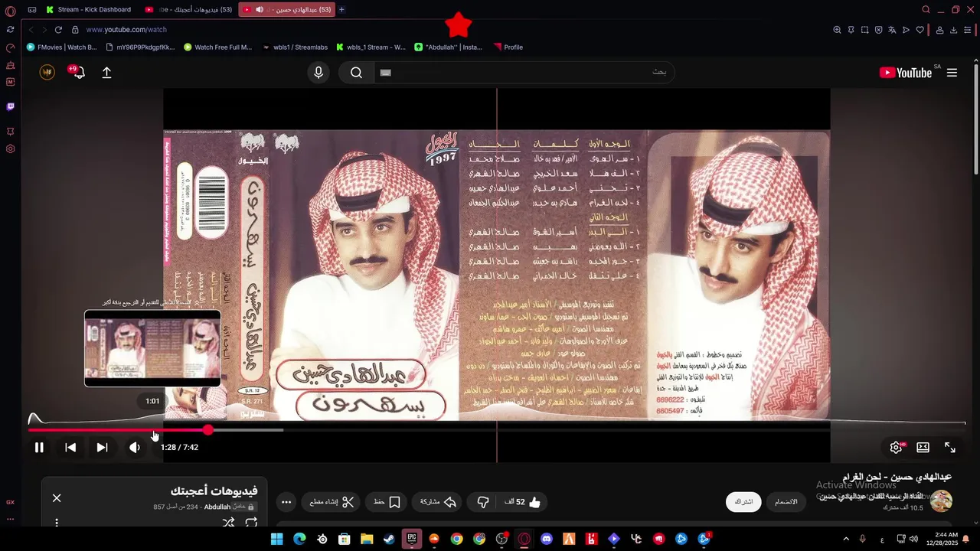Click video title عبدالهادي حسين - لحن الغرام
980x551 pixels.
tap(897, 477)
